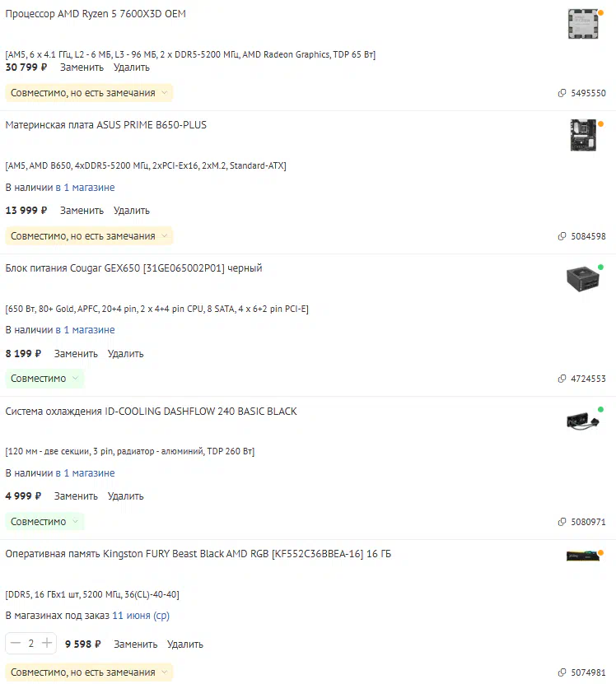
Task: Open ASUS PRIME B650-PLUS motherboard thumbnail
Action: click(x=583, y=135)
